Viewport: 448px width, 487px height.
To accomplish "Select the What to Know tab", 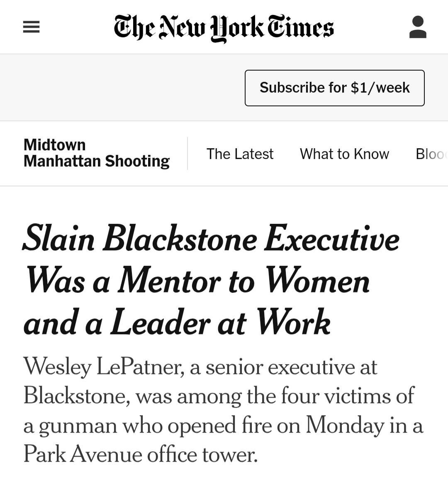I will [344, 154].
